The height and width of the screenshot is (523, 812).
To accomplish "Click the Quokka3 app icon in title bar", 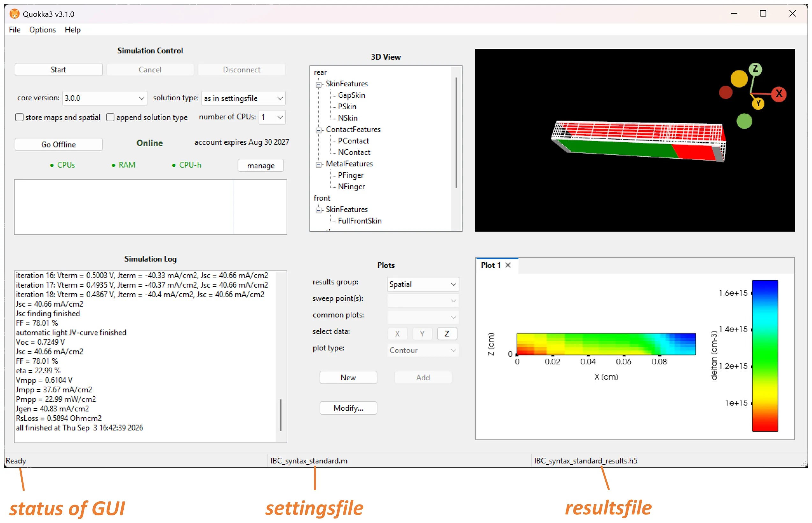I will click(x=14, y=14).
